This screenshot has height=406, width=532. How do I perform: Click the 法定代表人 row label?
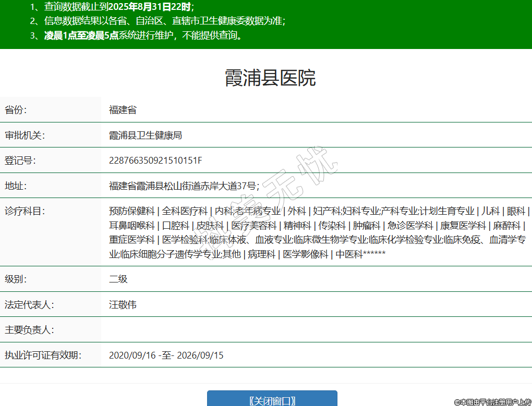tap(29, 304)
